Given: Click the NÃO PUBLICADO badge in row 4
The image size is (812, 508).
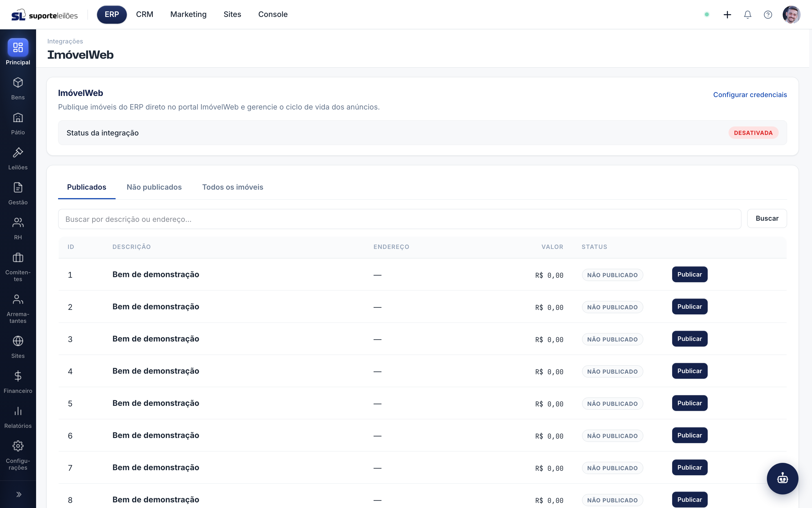Looking at the screenshot, I should click(x=612, y=371).
